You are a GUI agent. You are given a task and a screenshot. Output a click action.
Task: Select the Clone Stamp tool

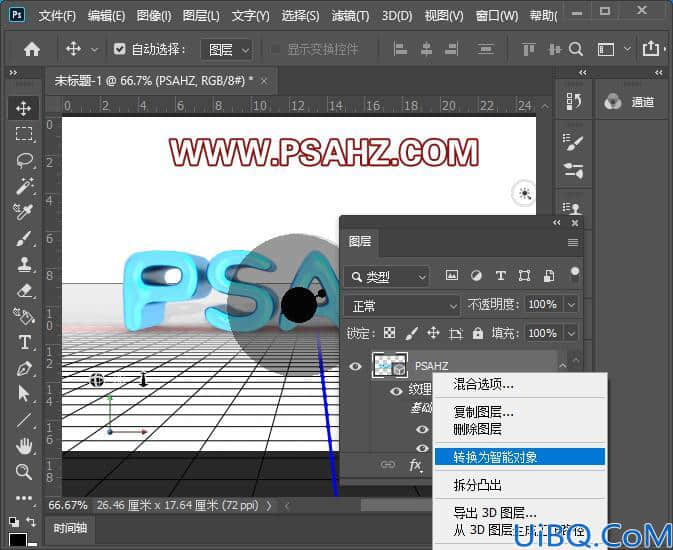point(24,264)
